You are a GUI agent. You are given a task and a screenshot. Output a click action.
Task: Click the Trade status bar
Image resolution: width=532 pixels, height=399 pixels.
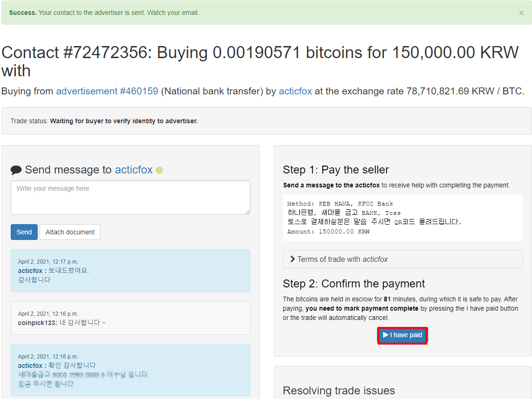[266, 120]
